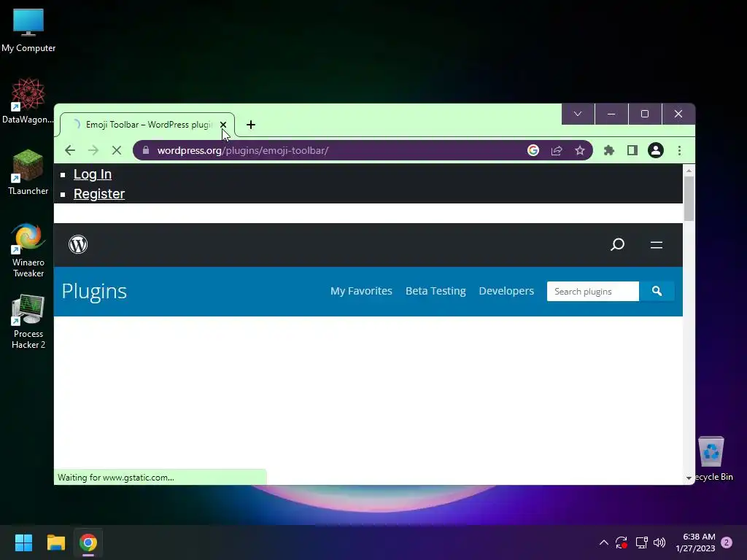Image resolution: width=747 pixels, height=560 pixels.
Task: Select Winaero Tweaker desktop shortcut
Action: pos(28,250)
